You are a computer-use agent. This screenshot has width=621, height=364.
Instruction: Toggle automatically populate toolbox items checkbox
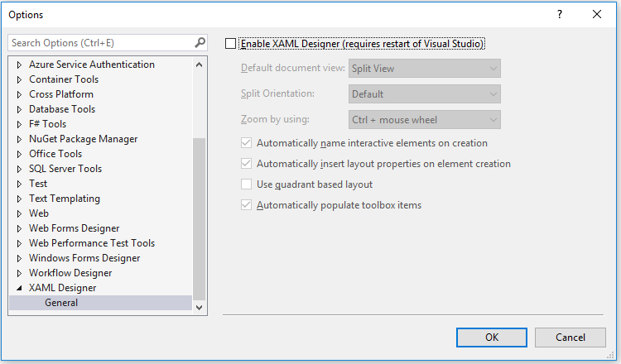(246, 205)
